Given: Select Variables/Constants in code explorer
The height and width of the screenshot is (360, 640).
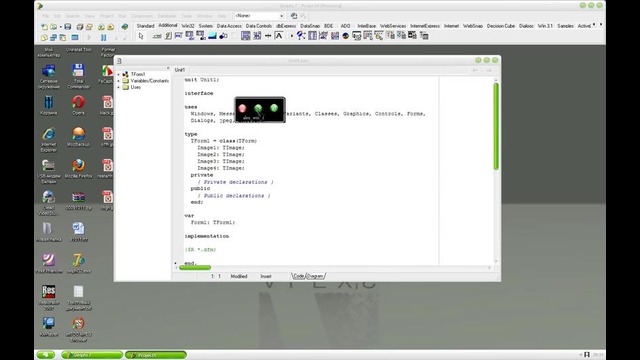Looking at the screenshot, I should point(149,81).
